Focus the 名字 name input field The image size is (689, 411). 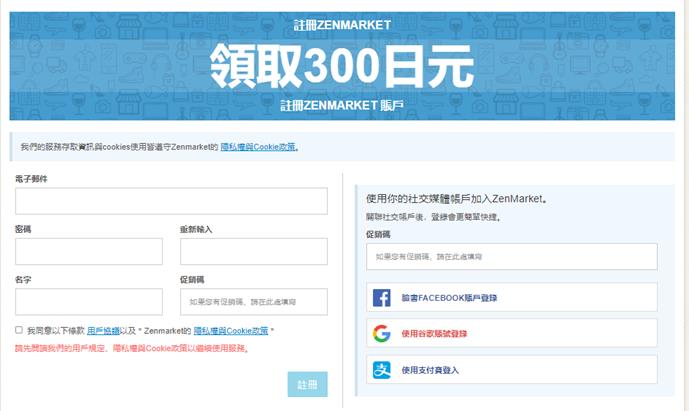pos(89,302)
